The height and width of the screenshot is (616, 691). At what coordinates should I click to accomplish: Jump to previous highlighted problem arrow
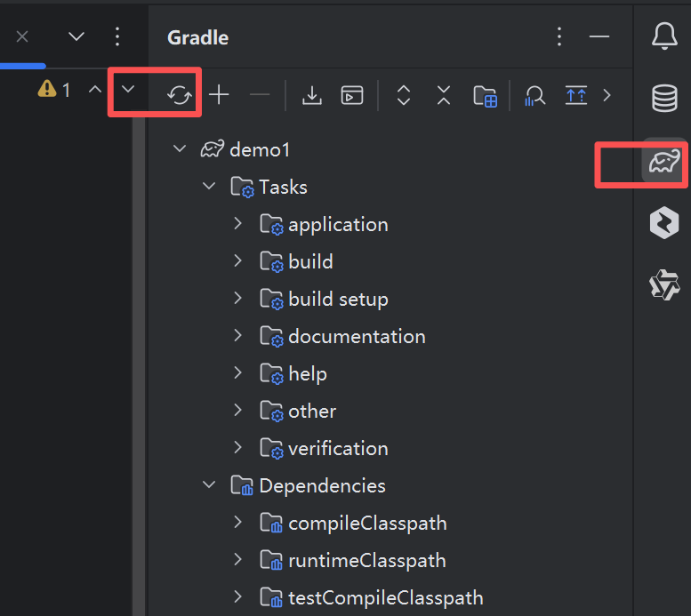[x=95, y=90]
